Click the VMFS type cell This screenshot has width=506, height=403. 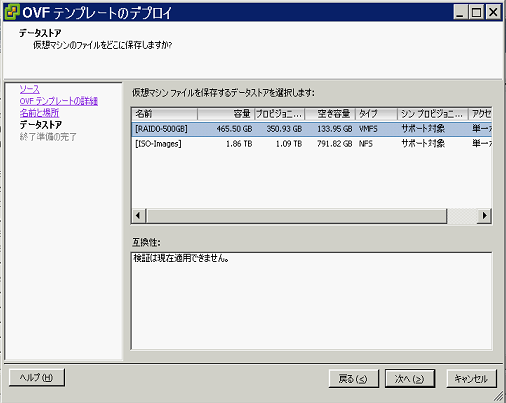click(368, 129)
